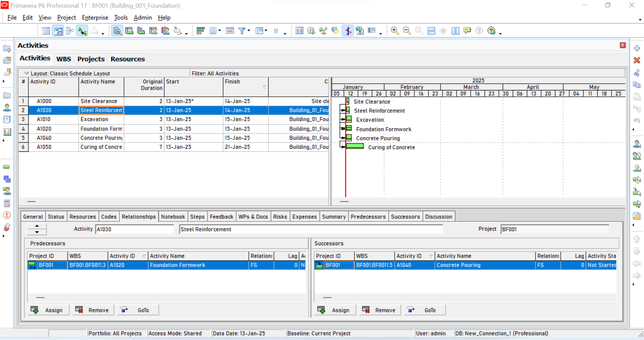
Task: Zoom out the Gantt timescale
Action: 407,31
